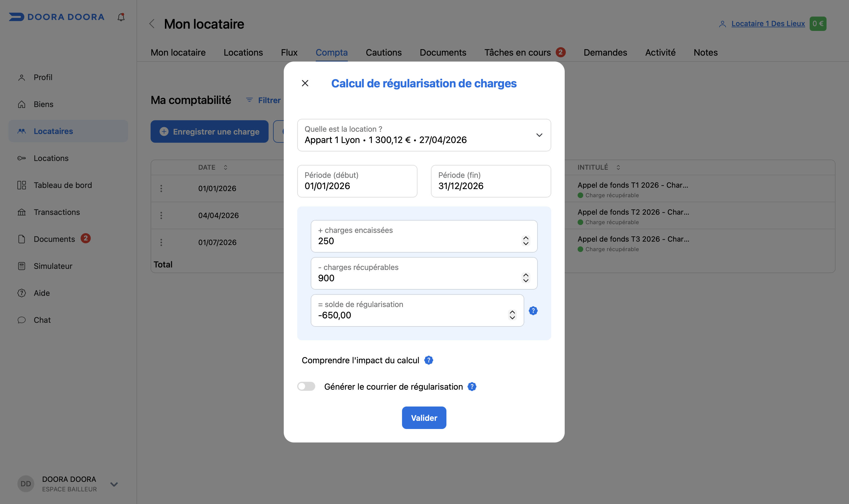Open the notifications bell
The width and height of the screenshot is (849, 504).
click(121, 17)
